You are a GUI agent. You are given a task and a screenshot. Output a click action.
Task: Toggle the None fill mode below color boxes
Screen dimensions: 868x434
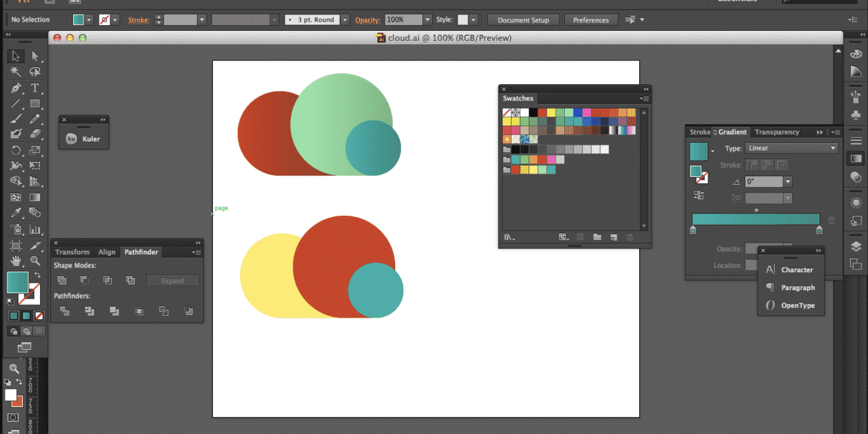point(39,316)
